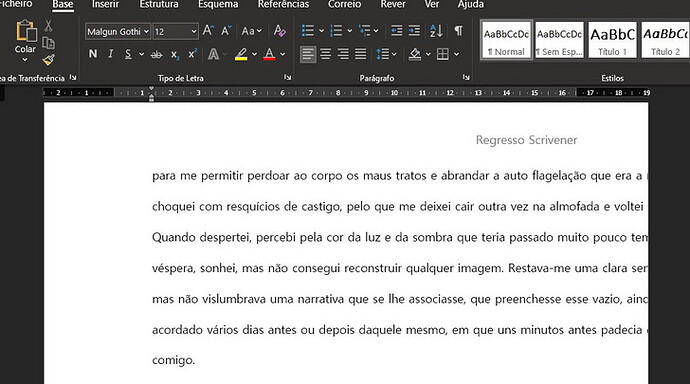Open text effects outlined A

pyautogui.click(x=213, y=55)
